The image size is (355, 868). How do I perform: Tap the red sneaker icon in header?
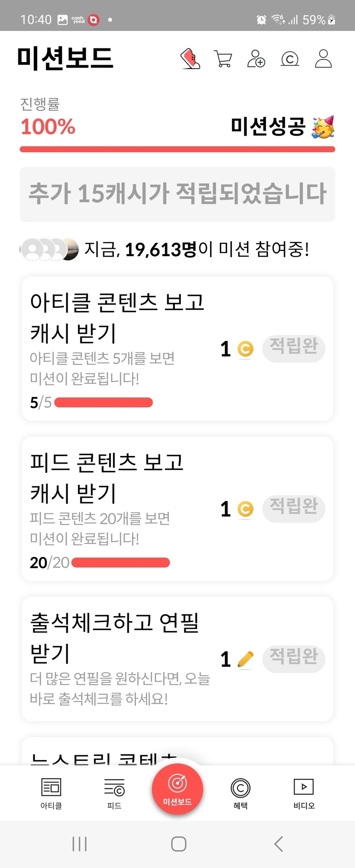[x=190, y=59]
